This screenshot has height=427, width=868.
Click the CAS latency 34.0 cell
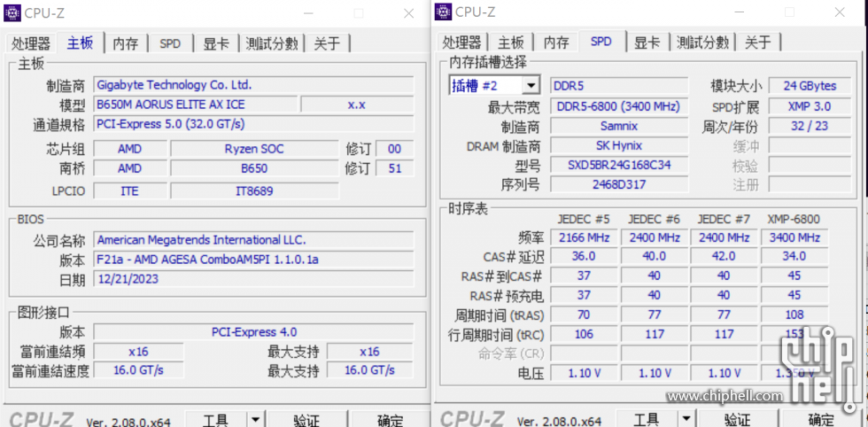pyautogui.click(x=794, y=256)
